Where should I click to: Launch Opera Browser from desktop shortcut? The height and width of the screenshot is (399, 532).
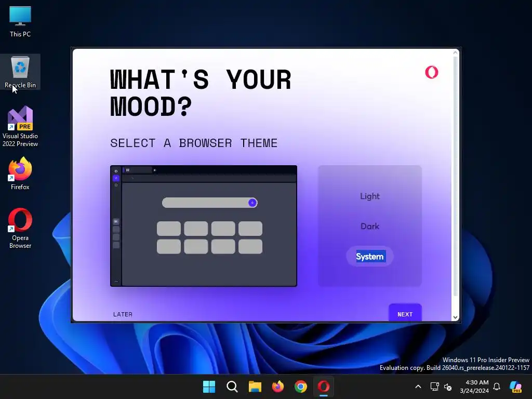click(x=20, y=228)
